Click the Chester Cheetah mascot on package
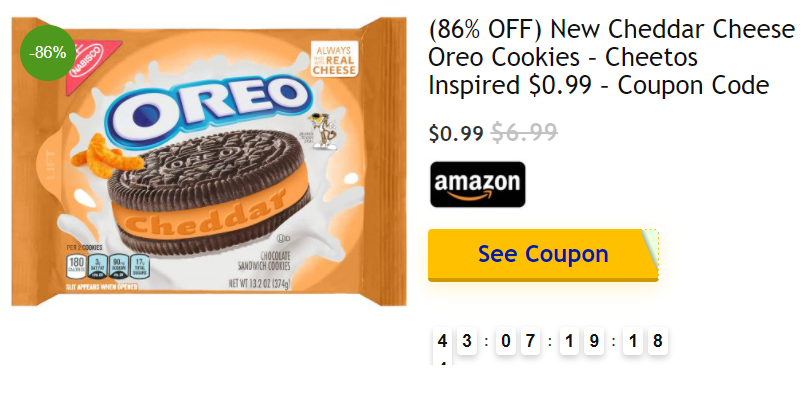 (323, 129)
